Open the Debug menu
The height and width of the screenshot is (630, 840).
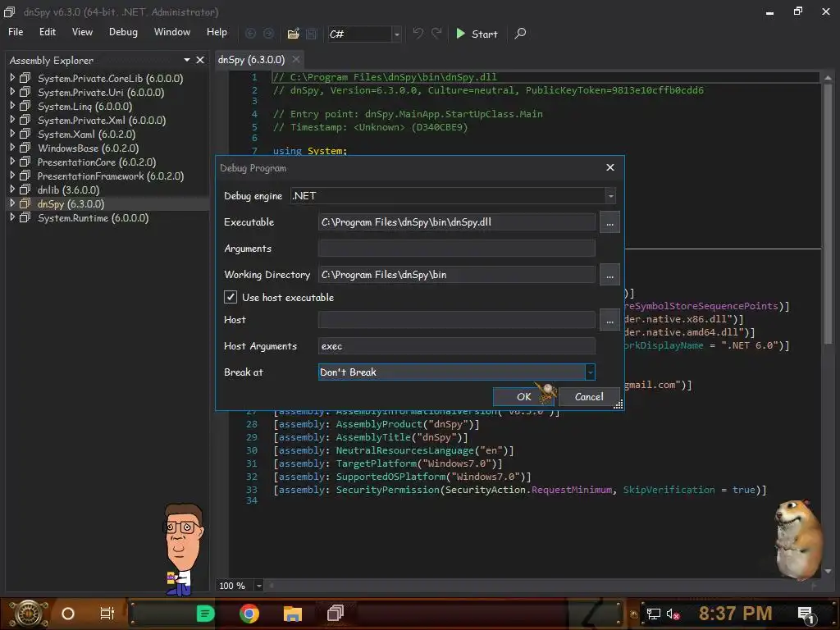tap(123, 32)
